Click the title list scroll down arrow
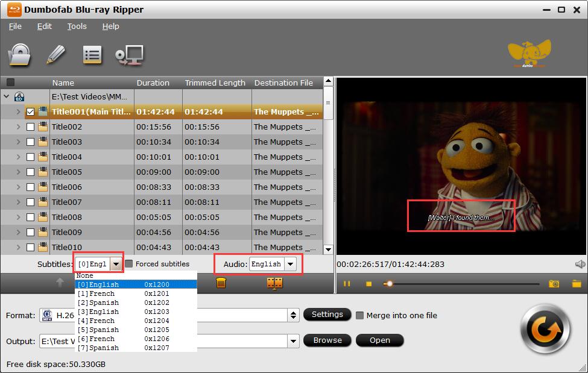588x373 pixels. [x=328, y=249]
